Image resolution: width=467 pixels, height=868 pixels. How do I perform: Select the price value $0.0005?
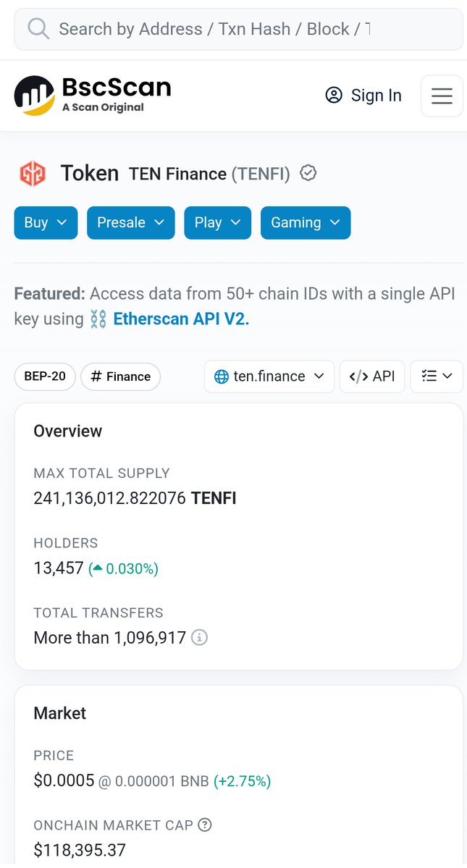64,780
